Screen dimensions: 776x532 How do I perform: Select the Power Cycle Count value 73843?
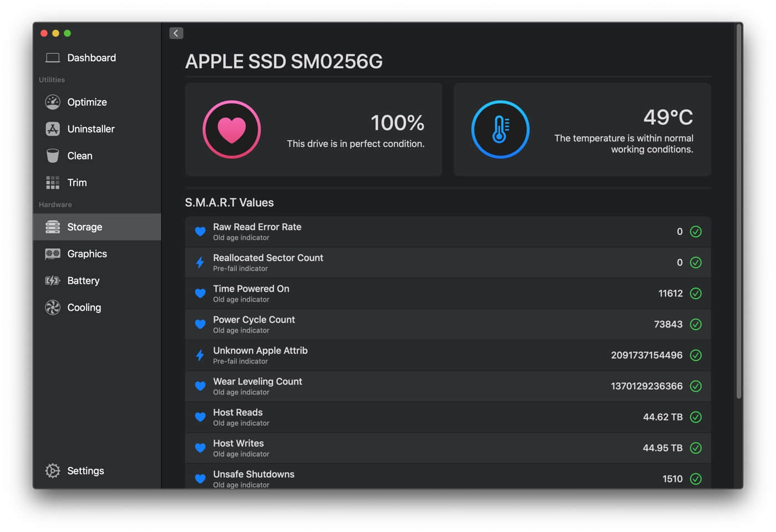pyautogui.click(x=668, y=325)
